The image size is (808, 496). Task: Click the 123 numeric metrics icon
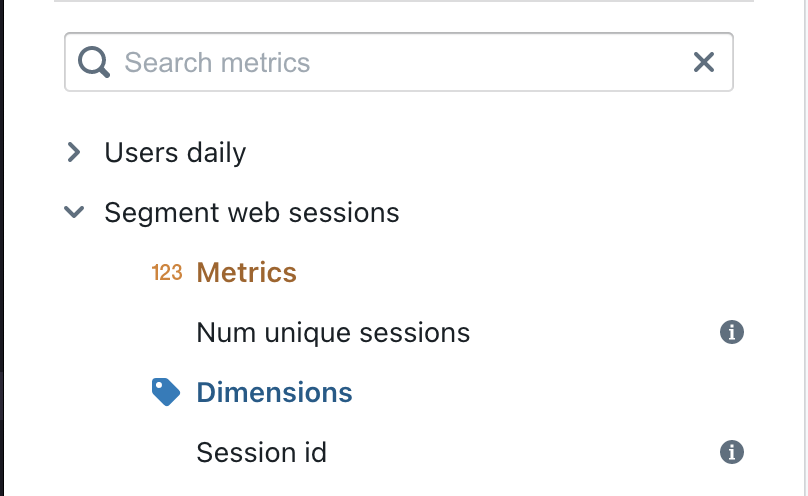[167, 272]
